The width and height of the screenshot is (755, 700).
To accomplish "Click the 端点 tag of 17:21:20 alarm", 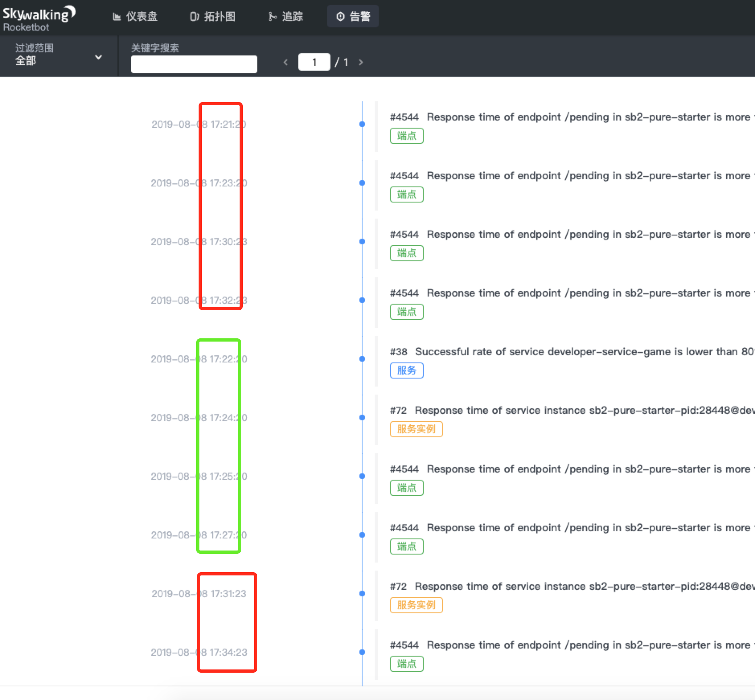I will (407, 136).
